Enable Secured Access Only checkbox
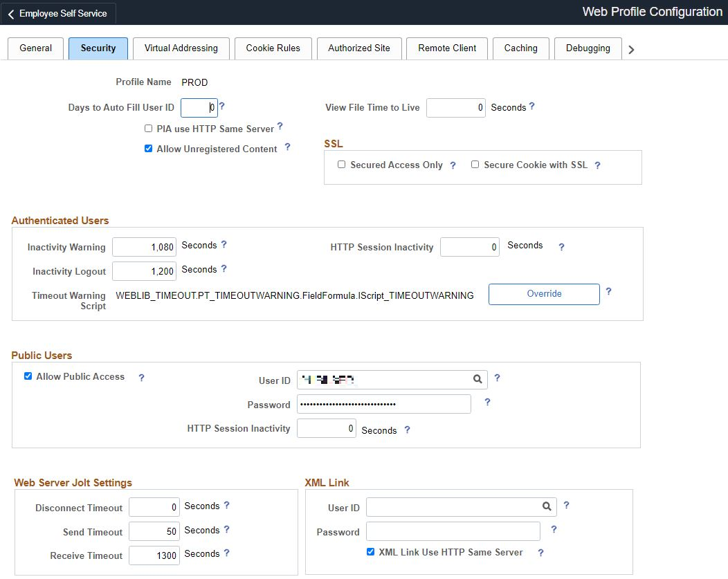The height and width of the screenshot is (579, 728). [x=342, y=164]
